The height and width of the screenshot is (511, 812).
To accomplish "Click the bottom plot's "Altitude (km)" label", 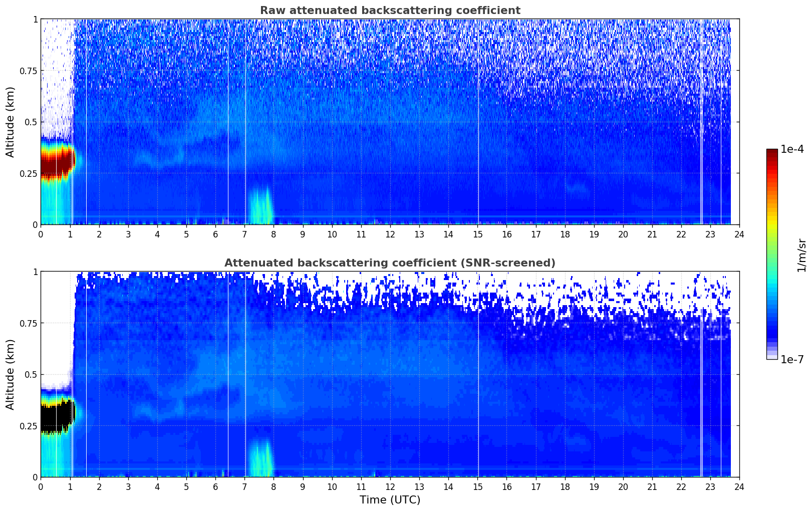I will [11, 374].
